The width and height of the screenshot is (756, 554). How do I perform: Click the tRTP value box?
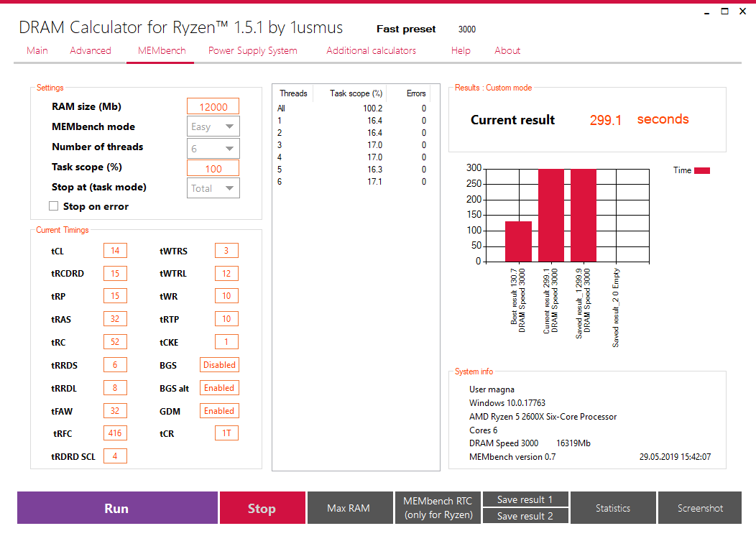click(226, 319)
